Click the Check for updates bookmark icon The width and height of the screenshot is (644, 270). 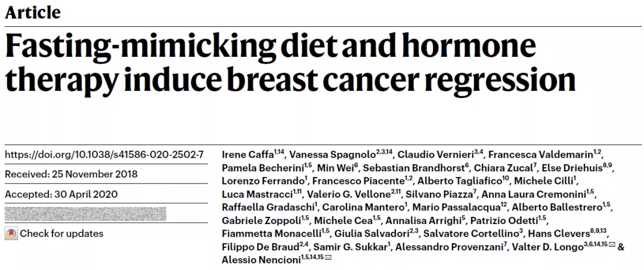point(11,234)
